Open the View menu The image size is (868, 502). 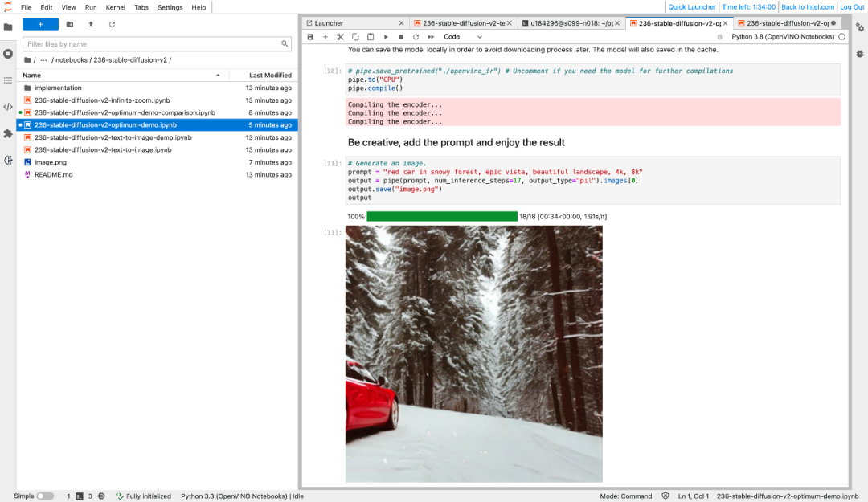click(x=68, y=8)
